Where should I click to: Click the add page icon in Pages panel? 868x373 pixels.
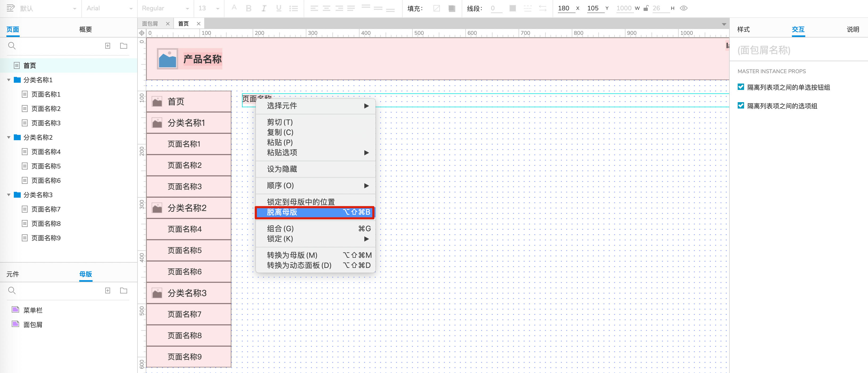(x=107, y=45)
